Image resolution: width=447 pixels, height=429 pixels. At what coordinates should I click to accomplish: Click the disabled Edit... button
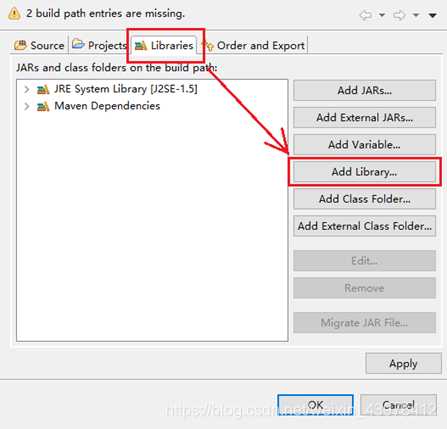pos(364,260)
